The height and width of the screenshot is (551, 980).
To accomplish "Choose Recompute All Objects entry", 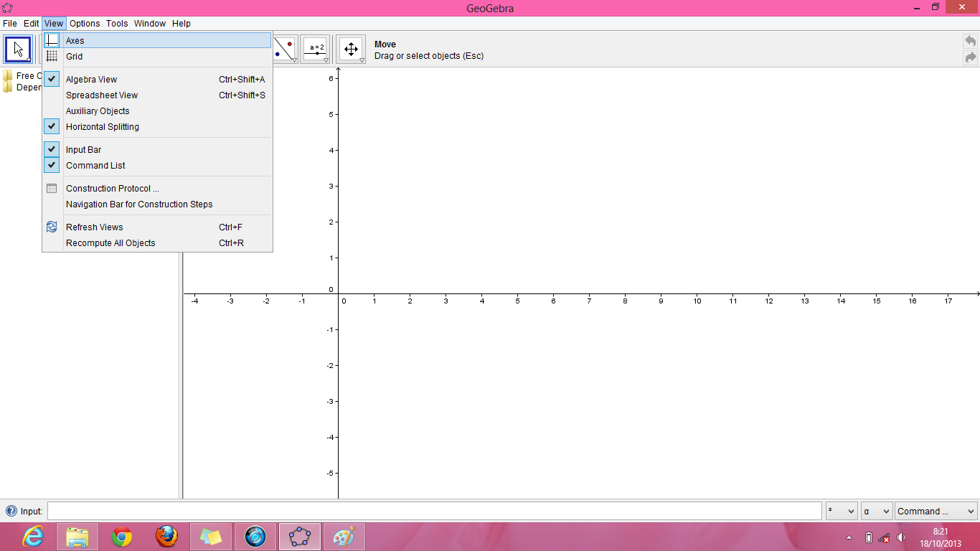I will pos(157,243).
